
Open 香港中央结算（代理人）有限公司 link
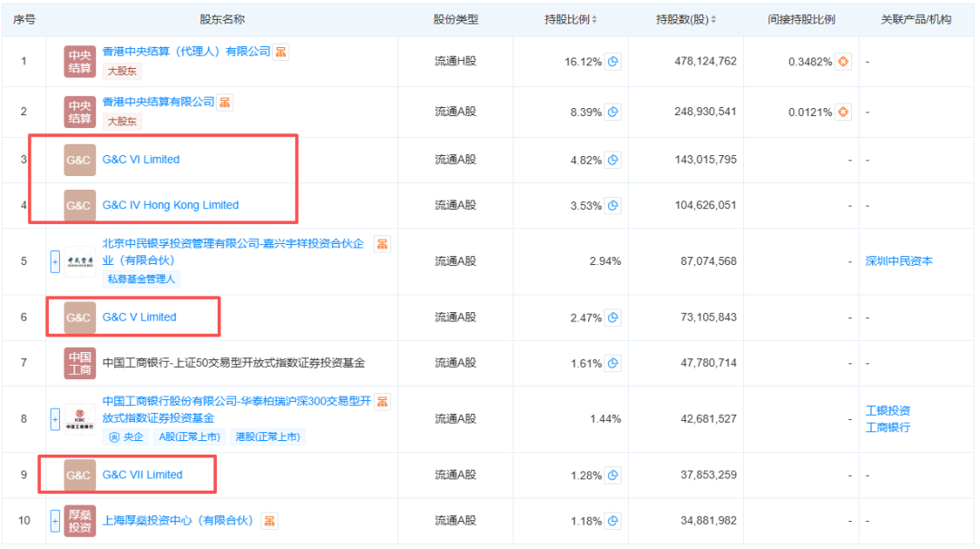186,52
